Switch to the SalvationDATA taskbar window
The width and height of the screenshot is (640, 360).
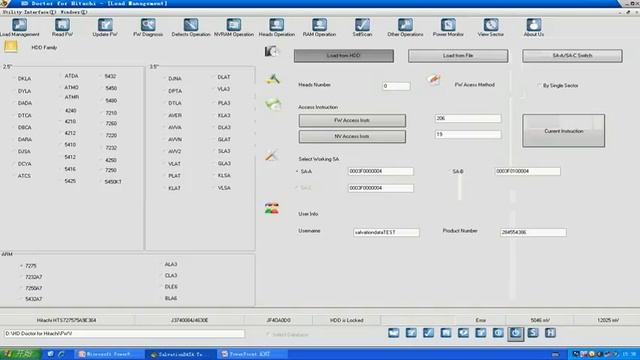[179, 354]
